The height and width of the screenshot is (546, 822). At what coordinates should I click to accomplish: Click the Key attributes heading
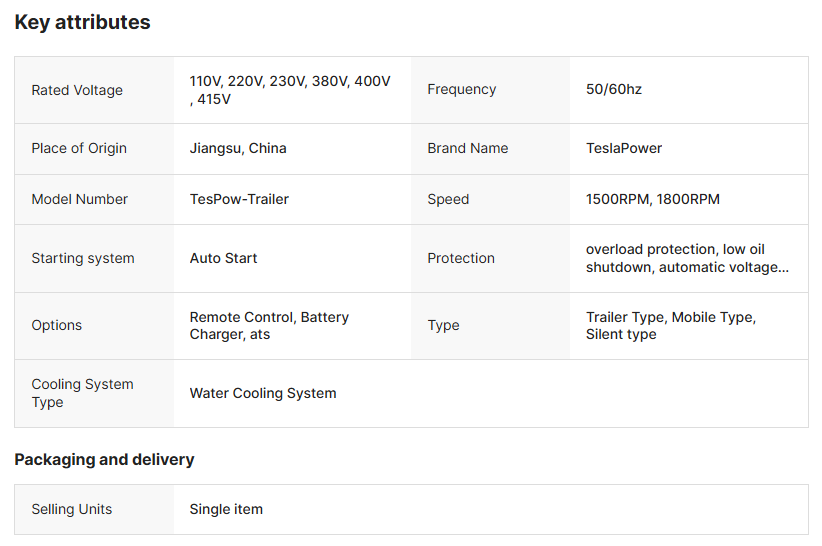82,22
